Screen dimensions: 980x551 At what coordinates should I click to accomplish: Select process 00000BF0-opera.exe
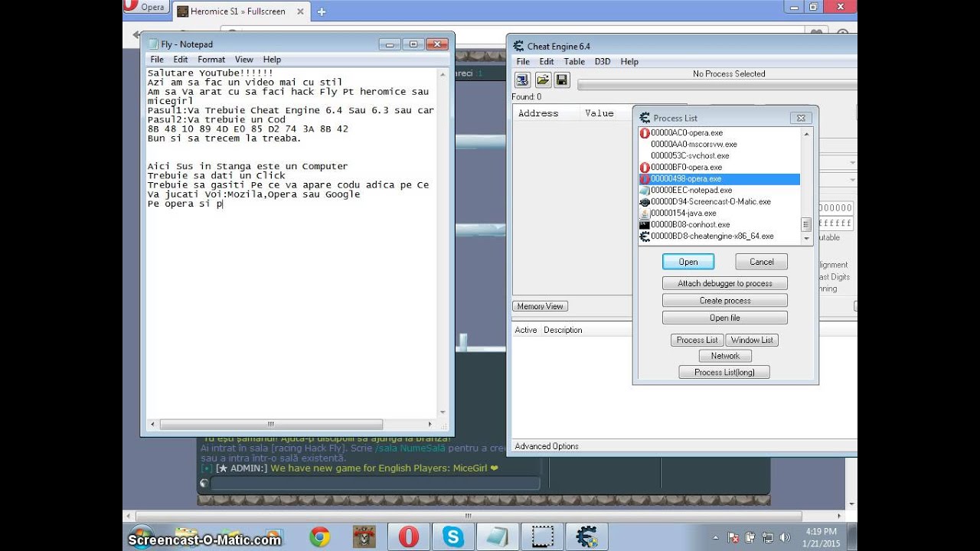[720, 168]
